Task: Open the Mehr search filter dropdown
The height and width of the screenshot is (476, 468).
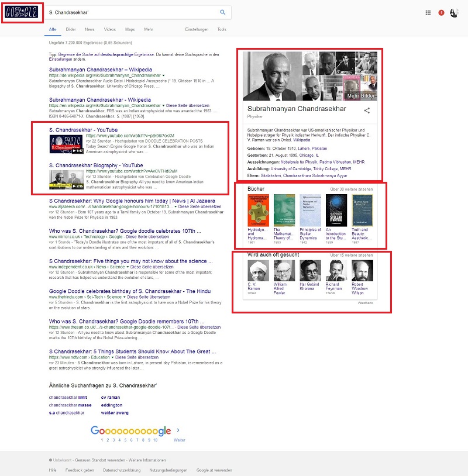Action: tap(149, 29)
